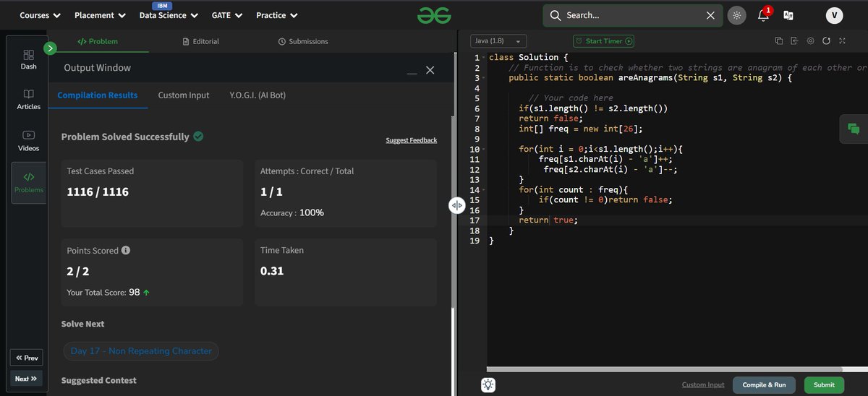This screenshot has width=868, height=396.
Task: Click the search magnifier icon
Action: [556, 15]
